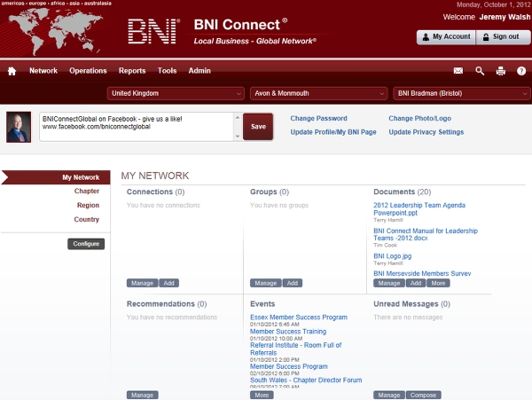Open Member Success Training event

point(288,332)
